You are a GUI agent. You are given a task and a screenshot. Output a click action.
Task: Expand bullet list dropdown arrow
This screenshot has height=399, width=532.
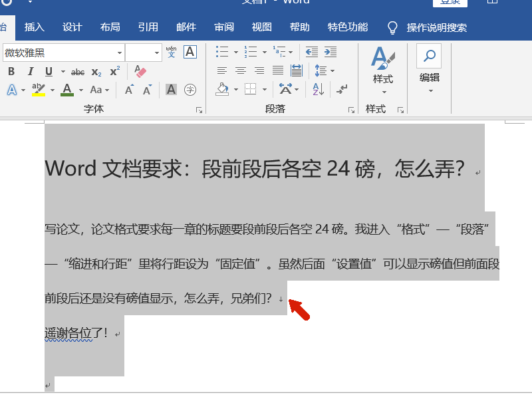(x=235, y=53)
